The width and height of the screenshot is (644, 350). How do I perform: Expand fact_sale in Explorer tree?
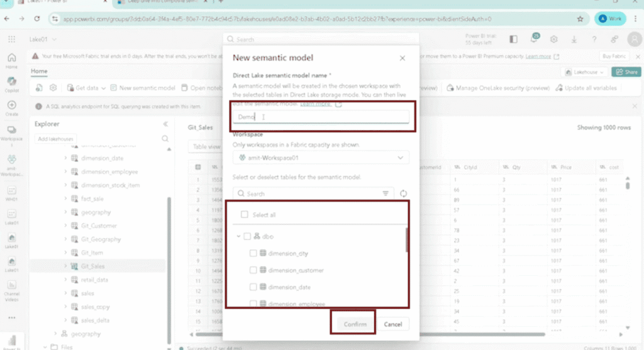65,199
